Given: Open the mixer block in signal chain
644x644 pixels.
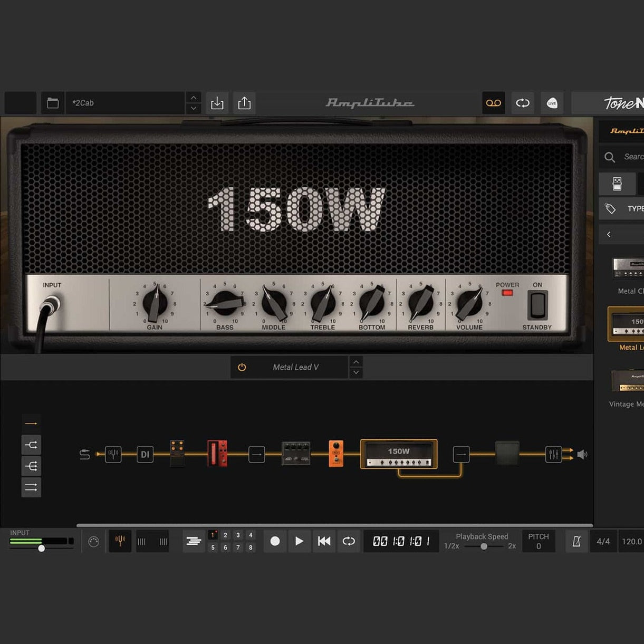Looking at the screenshot, I should [553, 454].
